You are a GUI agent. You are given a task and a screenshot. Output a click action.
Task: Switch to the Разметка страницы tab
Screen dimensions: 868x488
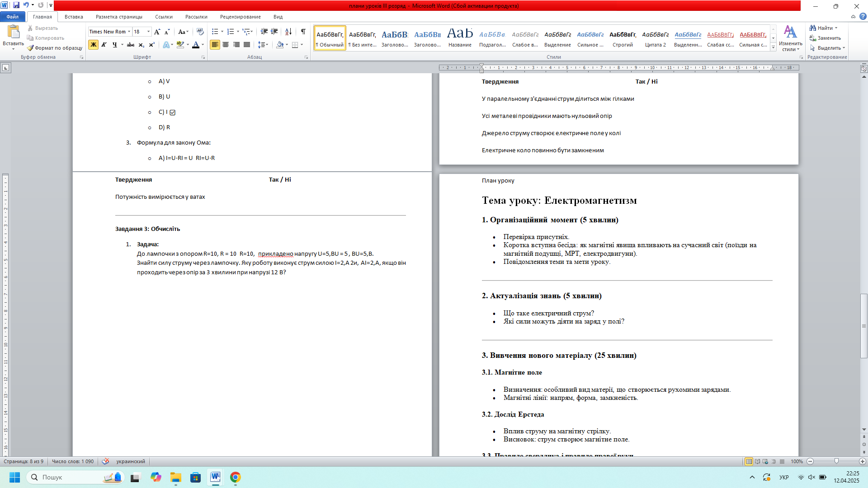click(x=119, y=17)
